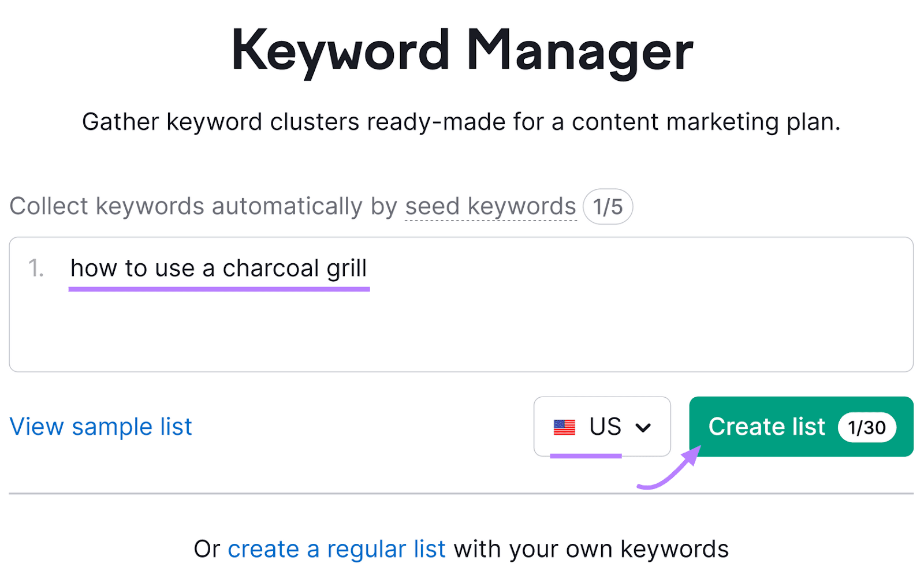The image size is (924, 586).
Task: Click the 1/5 seed keyword counter badge
Action: 607,206
